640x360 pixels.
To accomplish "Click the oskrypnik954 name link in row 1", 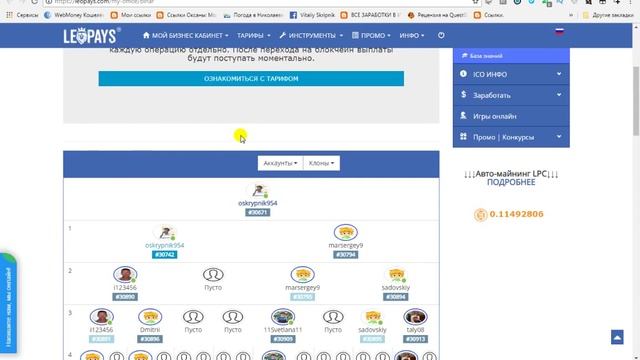I will pos(164,245).
